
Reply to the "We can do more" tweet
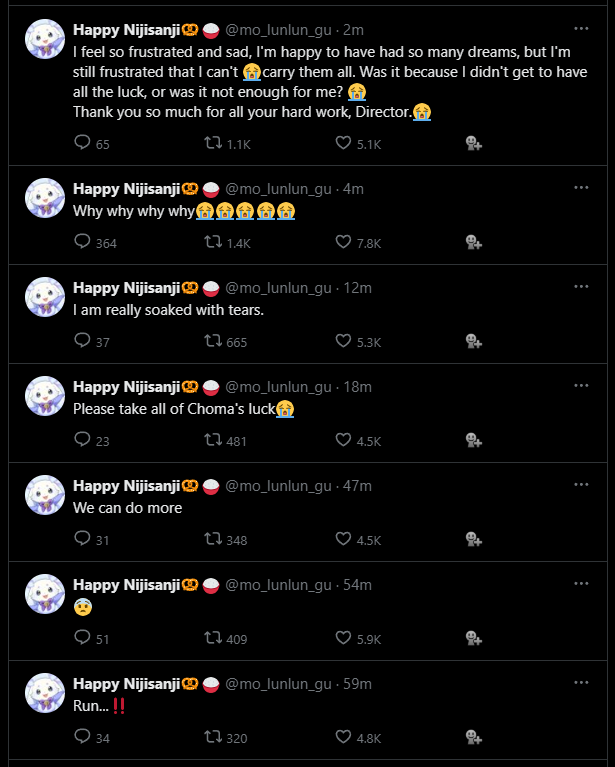[82, 539]
